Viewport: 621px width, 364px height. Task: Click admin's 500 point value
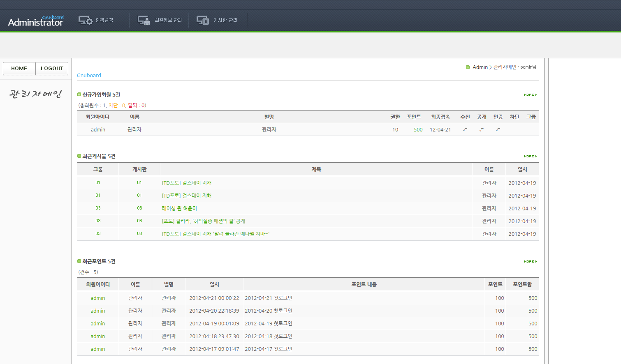418,130
